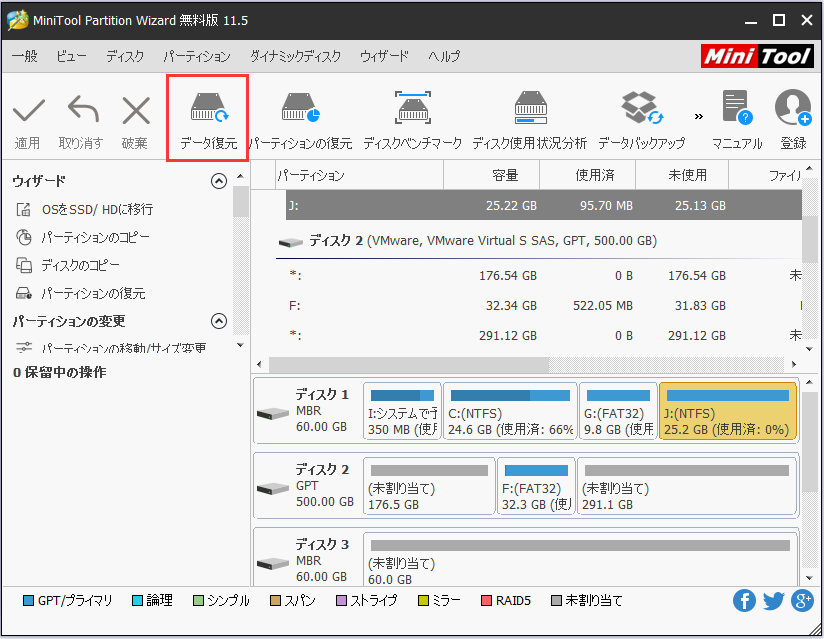The width and height of the screenshot is (824, 639).
Task: Click the partition list scroll right arrow
Action: 794,364
